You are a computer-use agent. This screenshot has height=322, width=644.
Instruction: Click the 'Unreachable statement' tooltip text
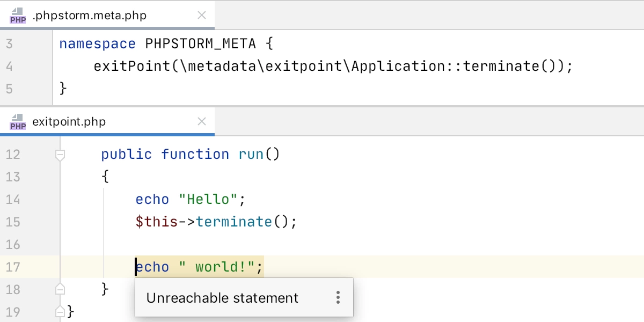[x=222, y=298]
